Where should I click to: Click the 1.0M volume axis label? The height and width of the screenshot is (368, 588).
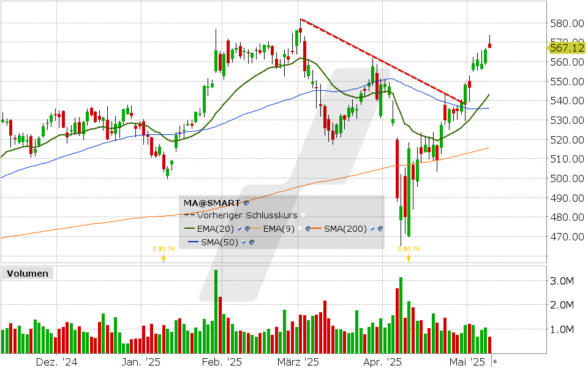coord(562,329)
